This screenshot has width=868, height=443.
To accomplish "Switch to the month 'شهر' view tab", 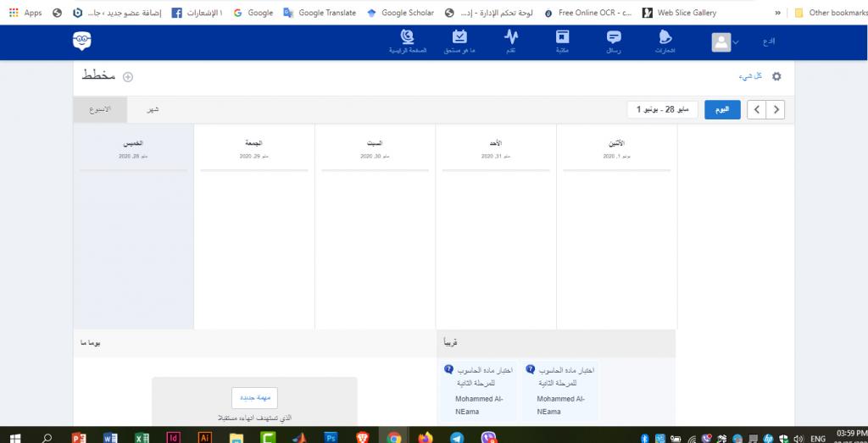I will [153, 110].
